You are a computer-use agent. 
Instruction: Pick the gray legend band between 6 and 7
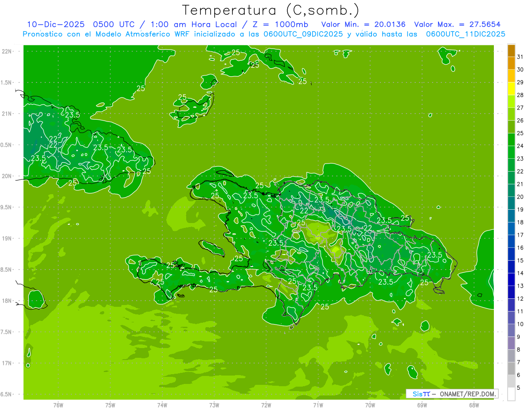pyautogui.click(x=511, y=369)
